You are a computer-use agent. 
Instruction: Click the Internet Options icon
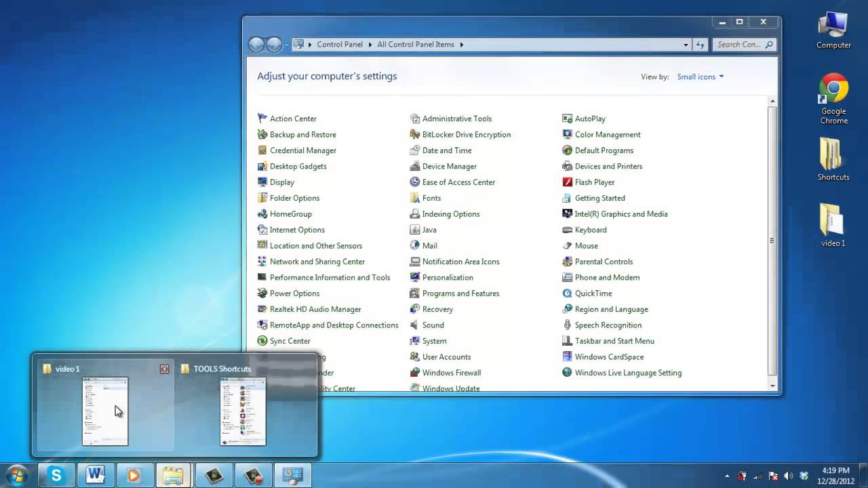[262, 230]
